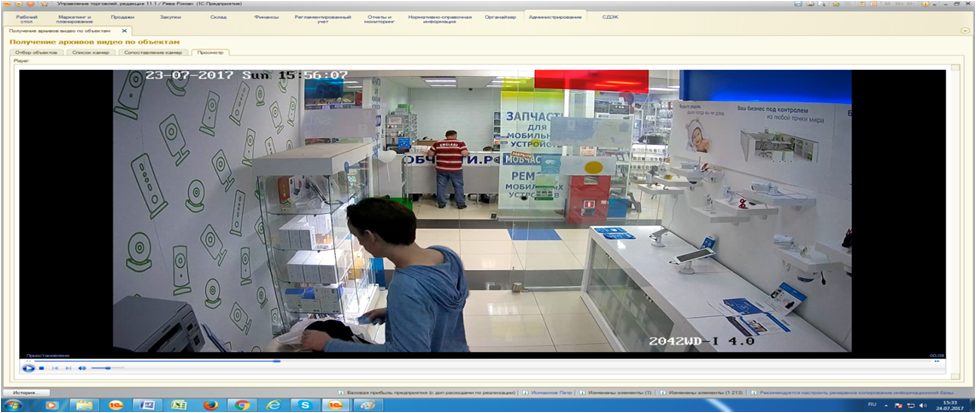The height and width of the screenshot is (413, 976).
Task: Click the video frame in the player
Action: (x=482, y=211)
